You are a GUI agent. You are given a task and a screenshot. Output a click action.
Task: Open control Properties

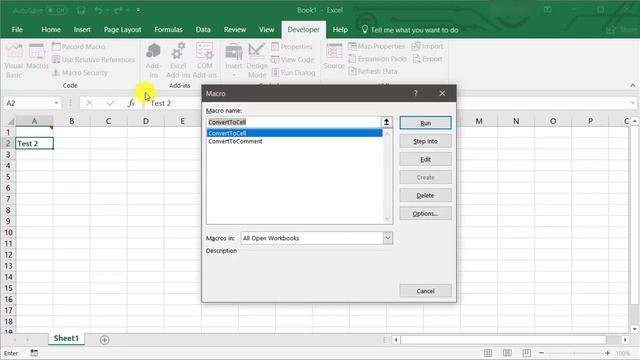tap(292, 47)
